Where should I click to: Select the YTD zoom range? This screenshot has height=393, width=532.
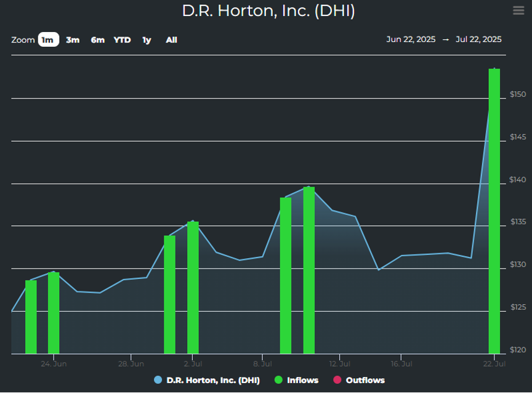[122, 40]
